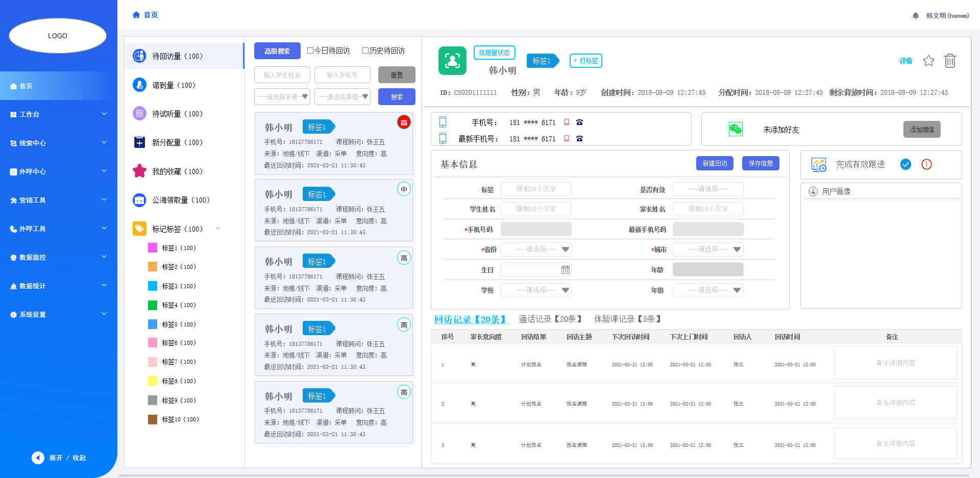Image resolution: width=980 pixels, height=478 pixels.
Task: Click the phone call icon beside 最新手机号
Action: point(579,139)
